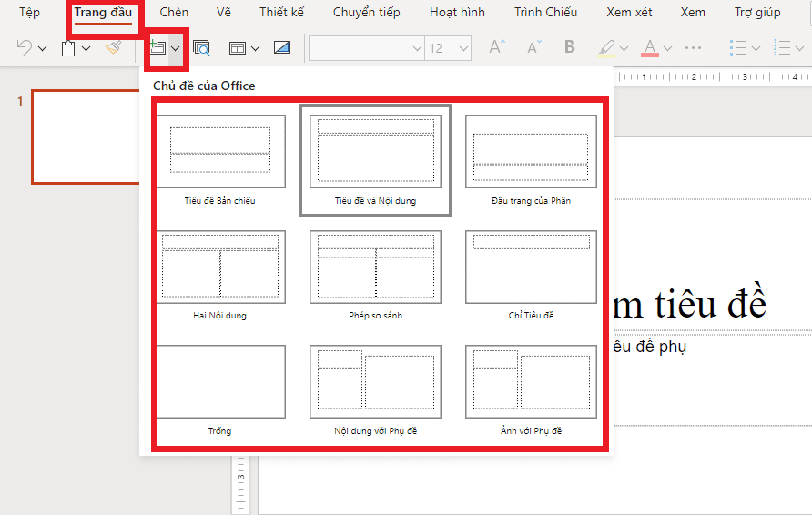812x515 pixels.
Task: Apply numbered list
Action: click(781, 47)
